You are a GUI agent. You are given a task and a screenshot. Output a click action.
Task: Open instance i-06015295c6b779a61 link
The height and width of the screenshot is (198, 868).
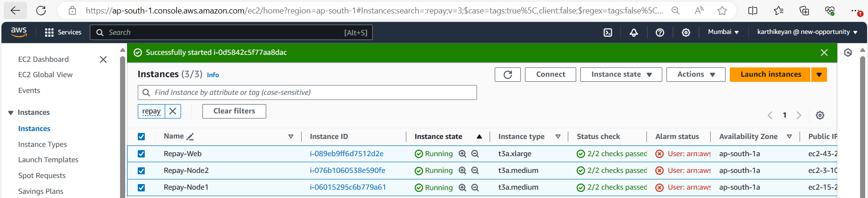348,187
